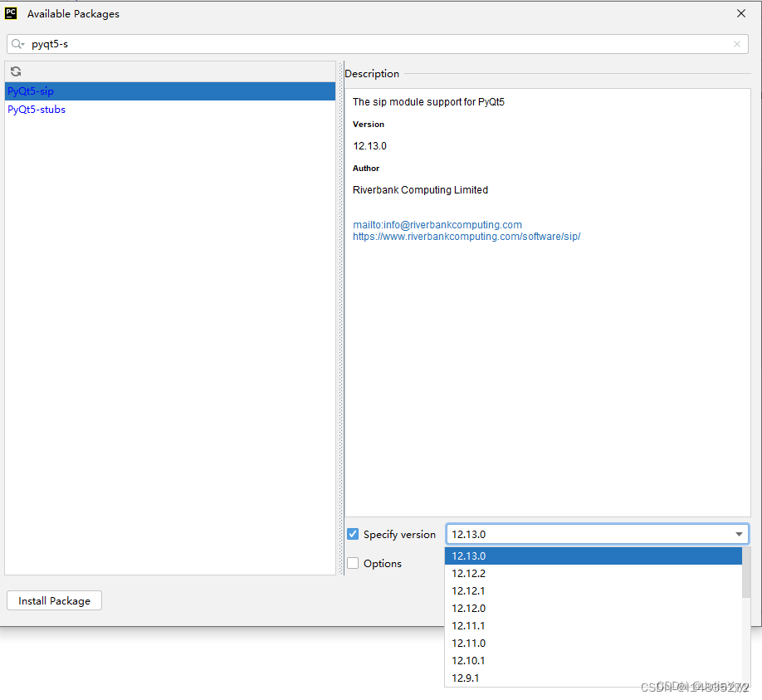Click into the pyqt5-s search field
This screenshot has width=762, height=700.
point(377,44)
